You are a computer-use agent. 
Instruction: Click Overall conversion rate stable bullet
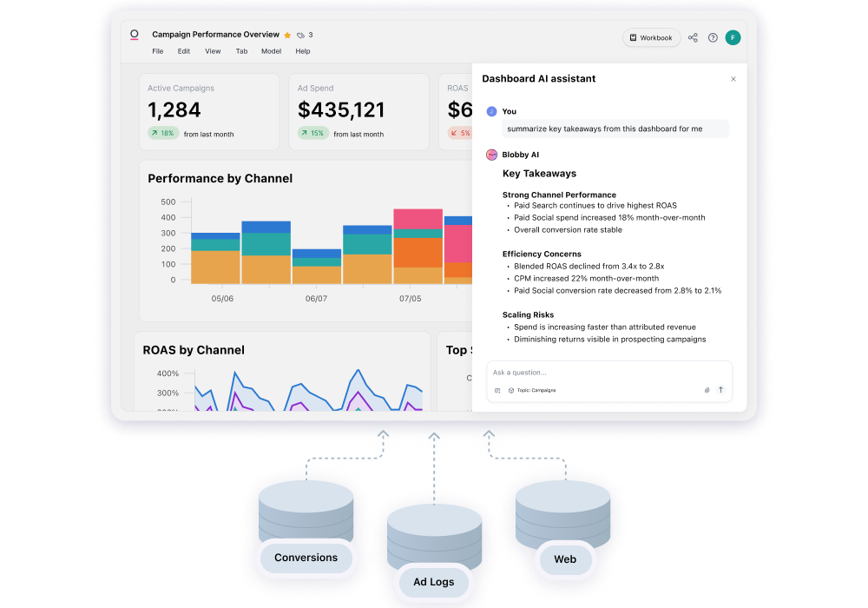(x=568, y=230)
